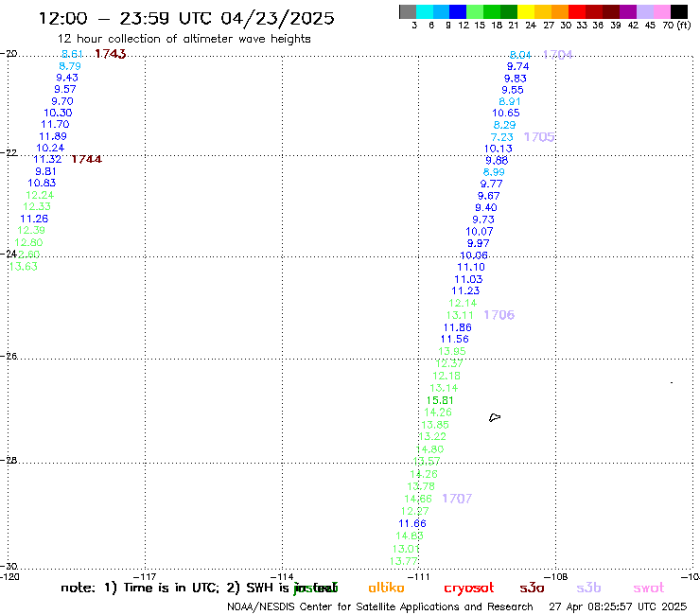Image resolution: width=700 pixels, height=615 pixels.
Task: Select the pass time label '1705'
Action: tap(539, 136)
